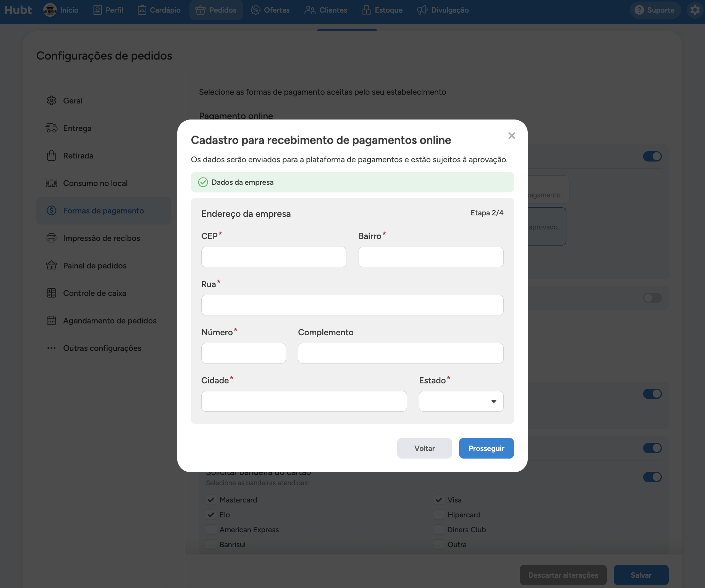Open Impressão de recibos settings

pos(103,238)
